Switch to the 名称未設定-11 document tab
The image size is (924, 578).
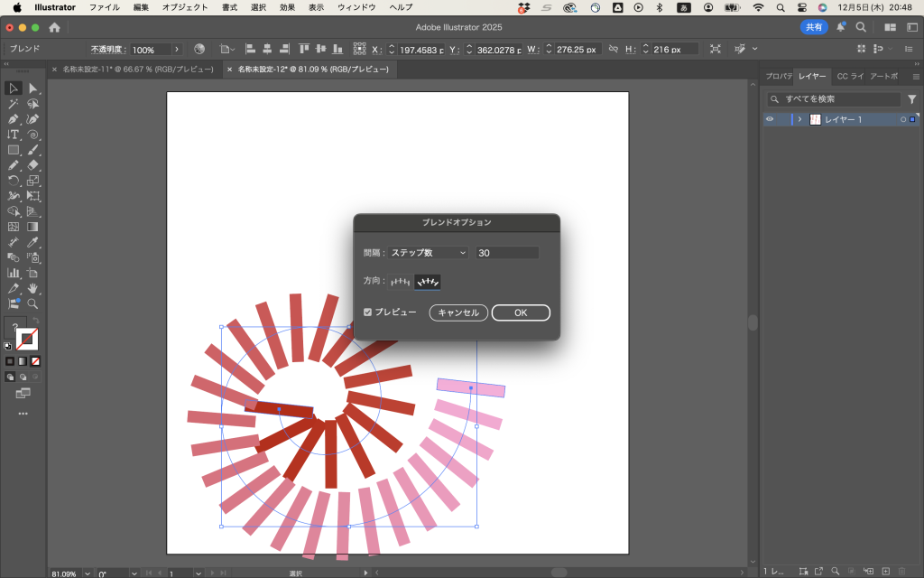[137, 69]
